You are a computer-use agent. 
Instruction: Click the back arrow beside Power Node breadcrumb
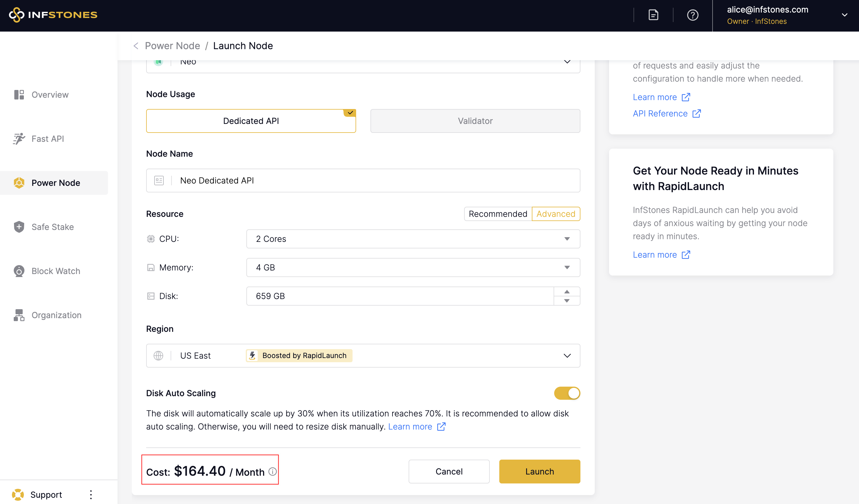click(x=136, y=46)
